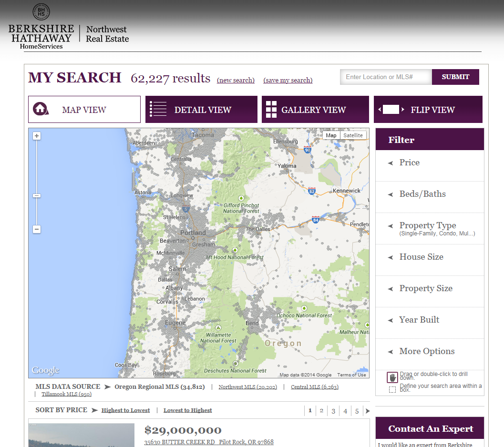Click the Mt Hood National Forest marker
This screenshot has height=447, width=504.
point(235,250)
